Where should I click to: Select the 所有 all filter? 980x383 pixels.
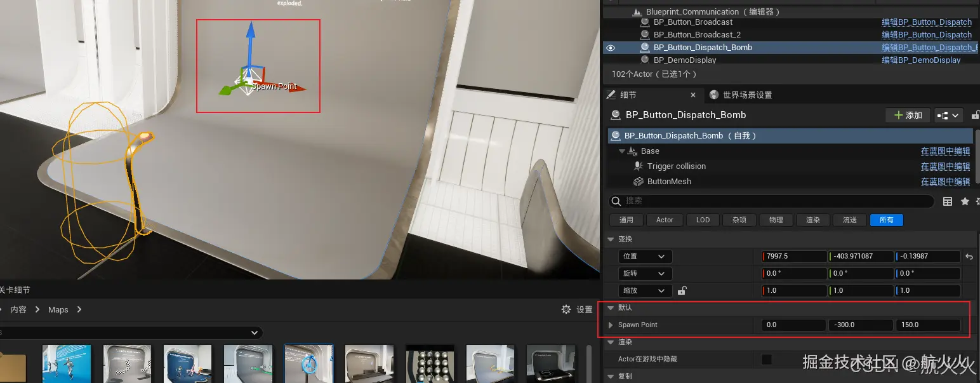(x=887, y=220)
